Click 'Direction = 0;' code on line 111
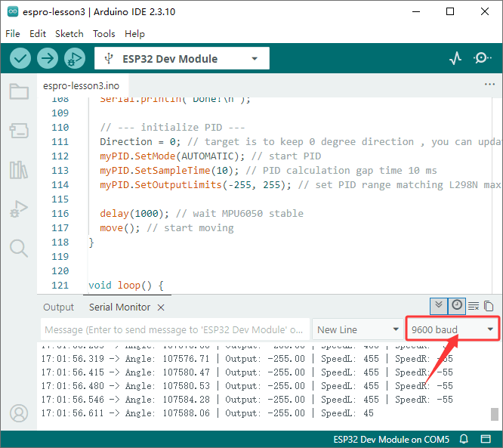Viewport: 503px width, 448px height. tap(140, 141)
